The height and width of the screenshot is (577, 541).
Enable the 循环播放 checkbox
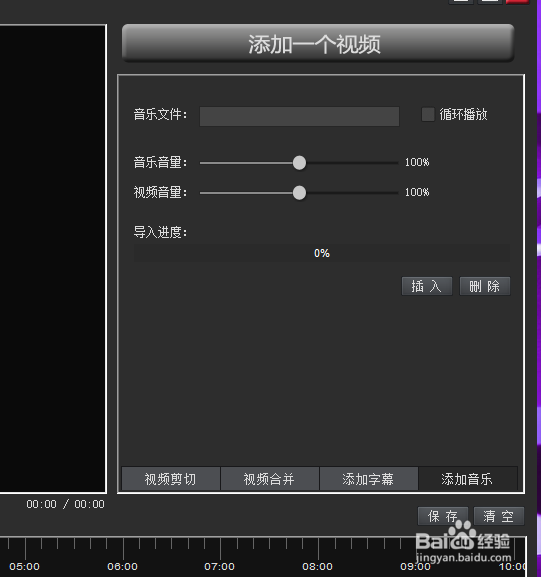(x=428, y=114)
